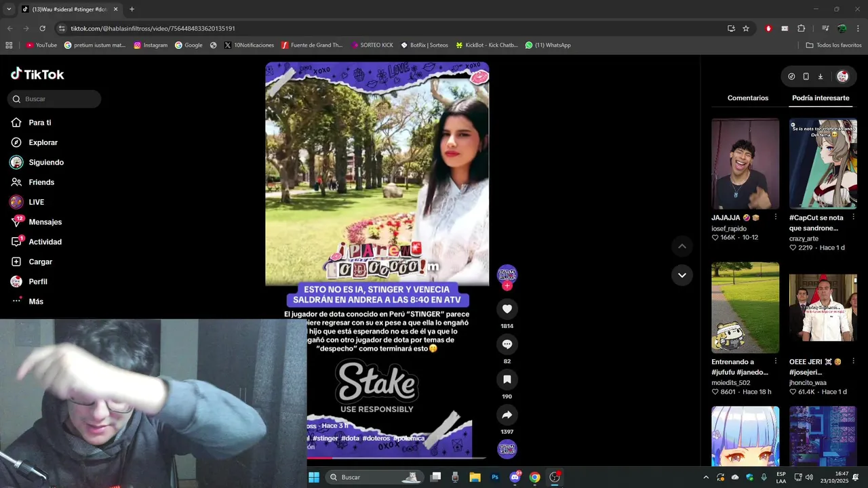
Task: Open the Windows Start menu
Action: 314,477
